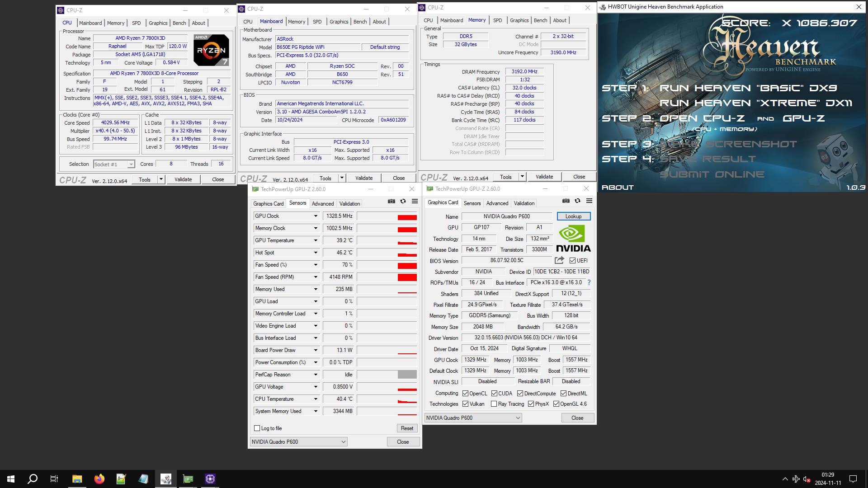Toggle the UEFI checkbox in GPU-Z
Screen dimensions: 868x488
tap(573, 261)
